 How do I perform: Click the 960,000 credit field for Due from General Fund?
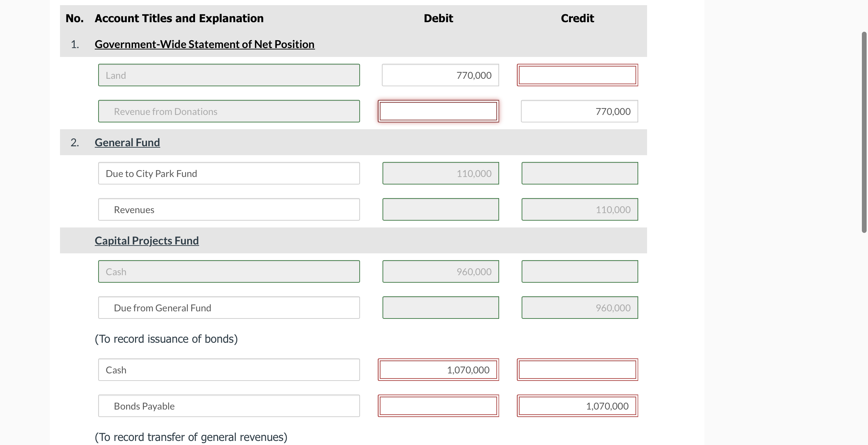tap(580, 308)
